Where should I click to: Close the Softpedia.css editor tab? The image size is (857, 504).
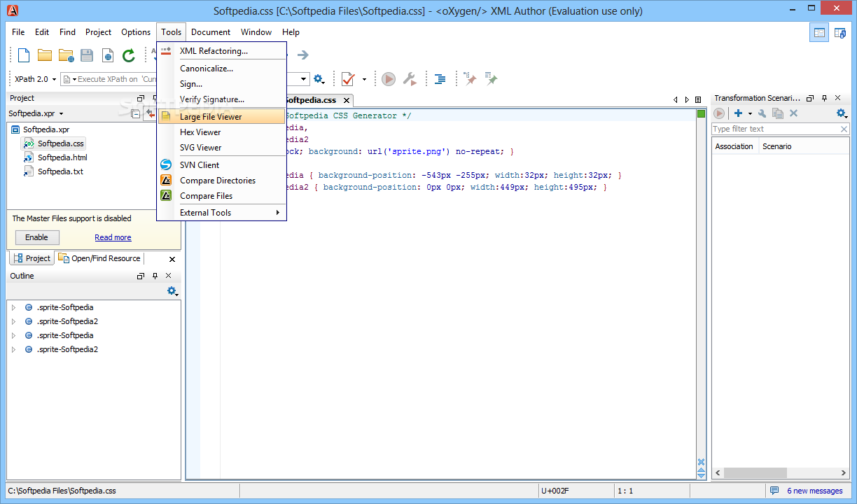(346, 100)
